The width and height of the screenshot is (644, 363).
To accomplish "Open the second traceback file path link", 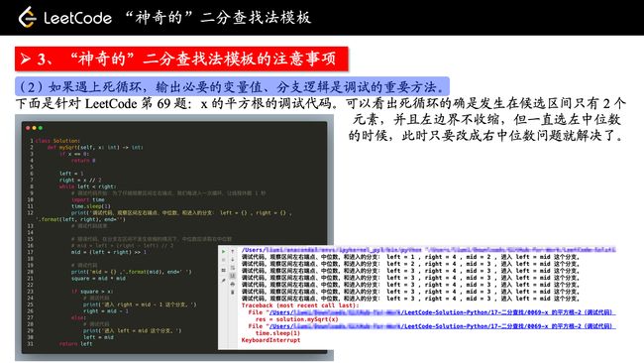I will pyautogui.click(x=442, y=326).
